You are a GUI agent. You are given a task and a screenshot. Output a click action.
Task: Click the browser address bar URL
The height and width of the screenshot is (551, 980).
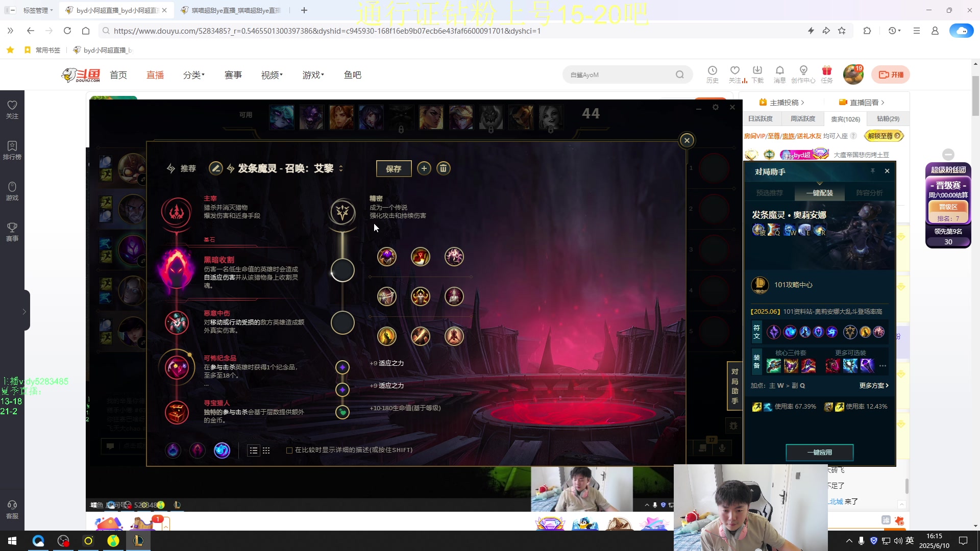coord(327,31)
